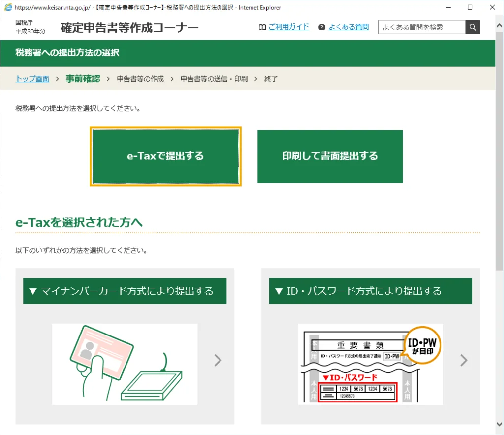504x435 pixels.
Task: Click the 事前確認 breadcrumb step
Action: click(83, 79)
